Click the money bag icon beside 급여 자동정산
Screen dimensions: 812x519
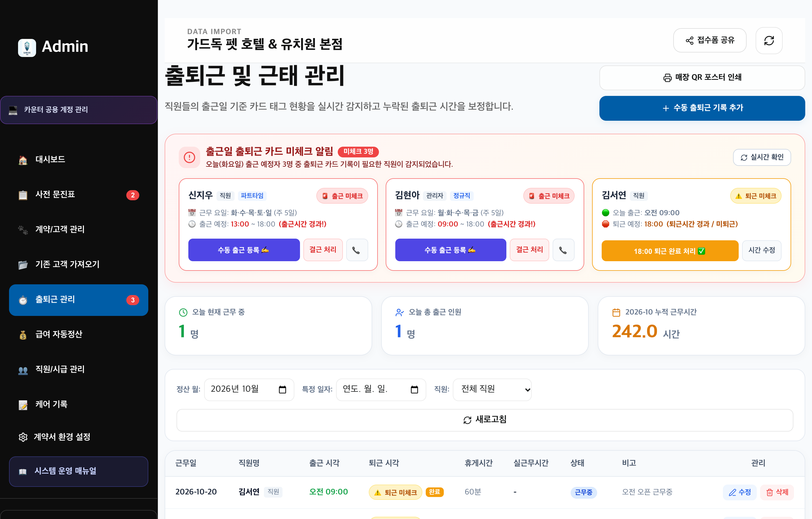coord(23,335)
